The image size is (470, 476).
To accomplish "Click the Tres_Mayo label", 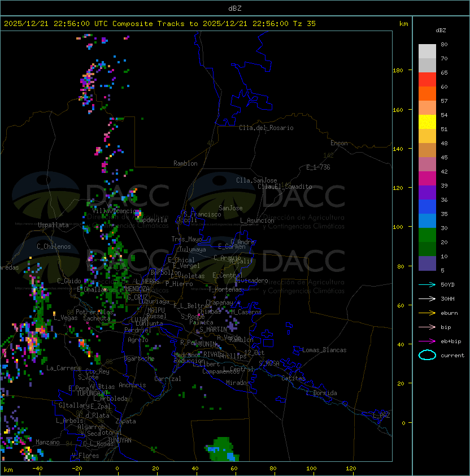I will pos(186,239).
